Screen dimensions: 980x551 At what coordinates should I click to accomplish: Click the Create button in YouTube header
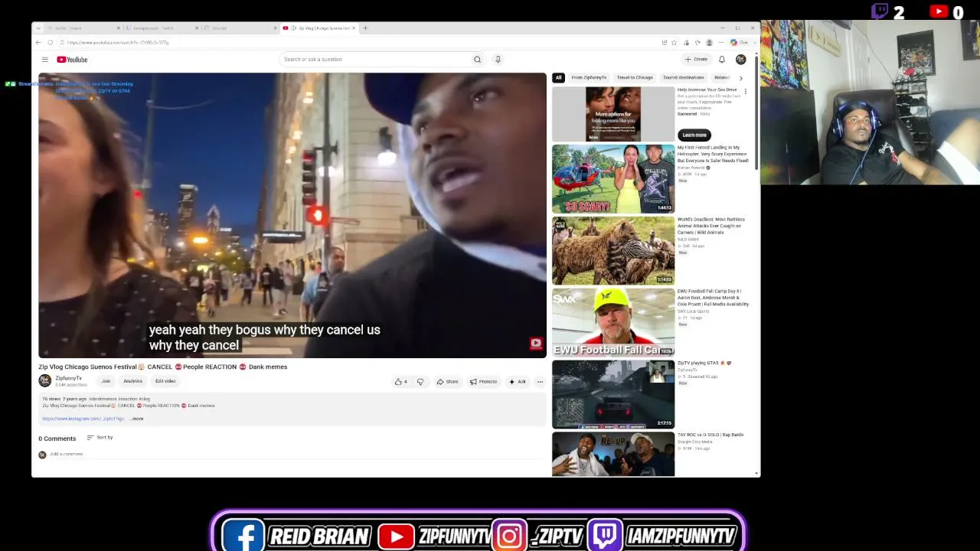(x=697, y=60)
